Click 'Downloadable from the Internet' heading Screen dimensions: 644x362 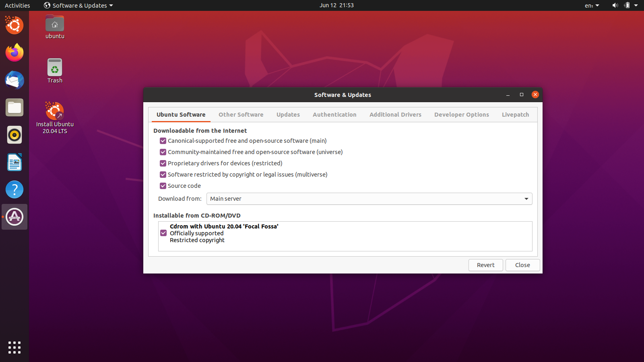click(x=200, y=131)
